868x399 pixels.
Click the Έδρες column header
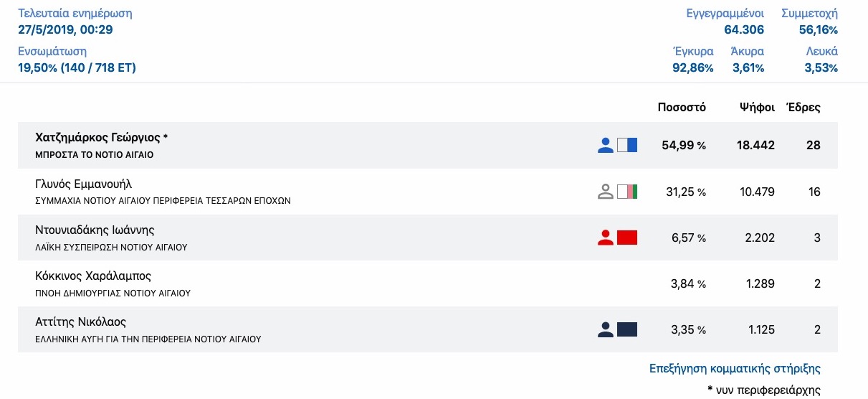coord(803,108)
